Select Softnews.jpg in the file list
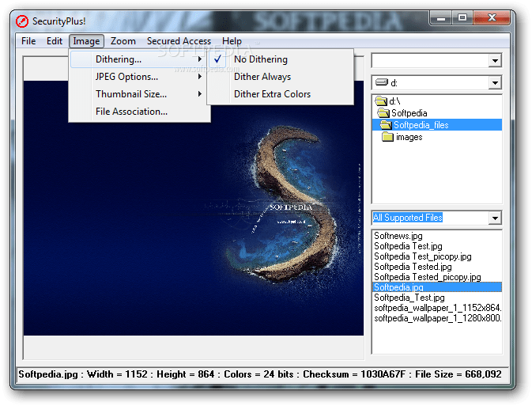The image size is (532, 406). coord(398,236)
